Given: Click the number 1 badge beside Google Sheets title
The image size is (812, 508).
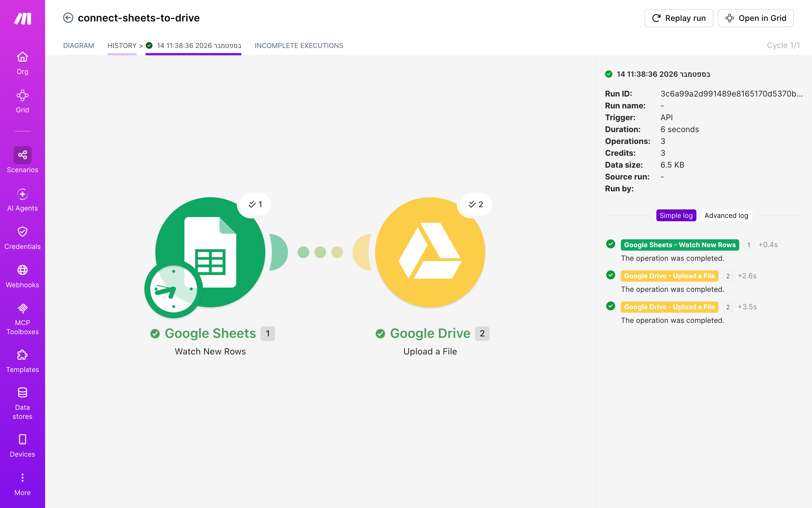Looking at the screenshot, I should [x=268, y=334].
